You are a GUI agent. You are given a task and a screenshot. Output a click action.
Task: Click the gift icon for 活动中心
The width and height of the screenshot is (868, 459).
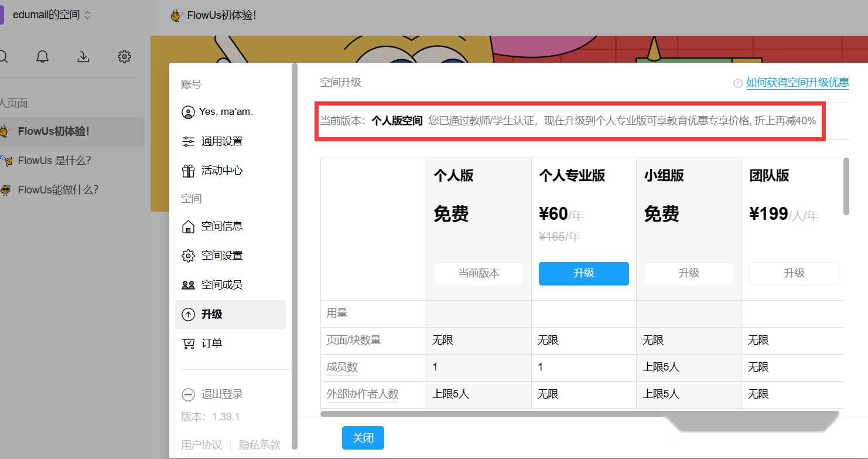coord(188,171)
